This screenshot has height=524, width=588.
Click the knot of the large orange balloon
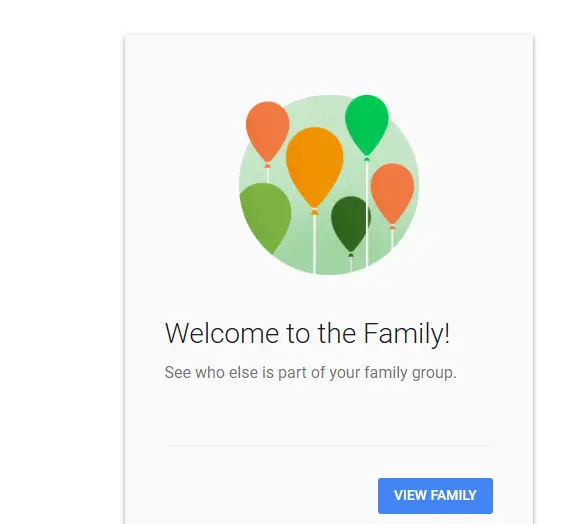[314, 212]
